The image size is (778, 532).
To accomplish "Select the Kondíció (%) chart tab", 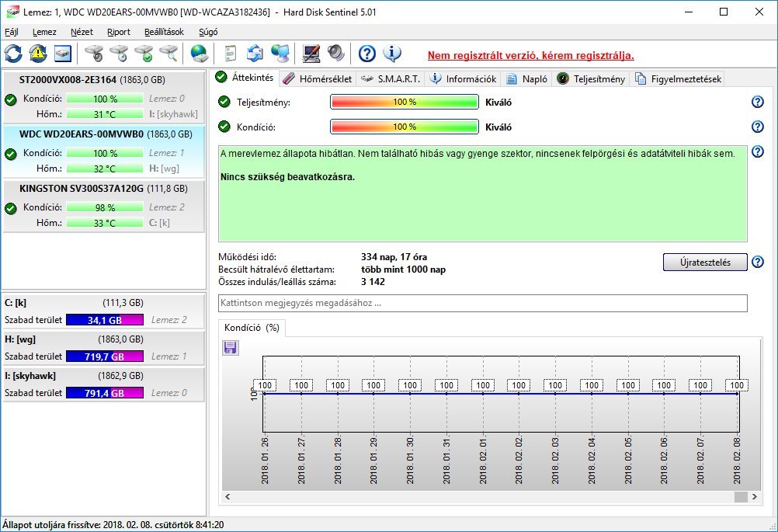I will [x=252, y=328].
